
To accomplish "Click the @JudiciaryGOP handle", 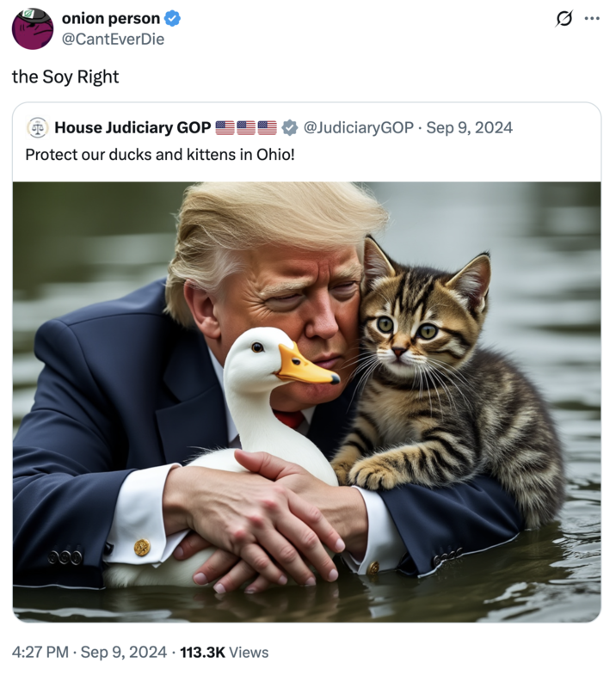I will [x=359, y=128].
